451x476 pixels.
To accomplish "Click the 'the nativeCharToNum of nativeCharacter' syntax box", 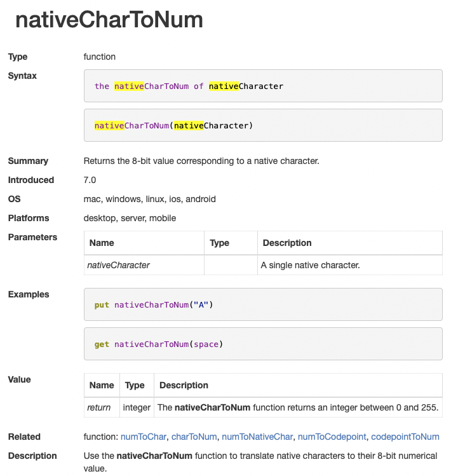I will [x=263, y=86].
